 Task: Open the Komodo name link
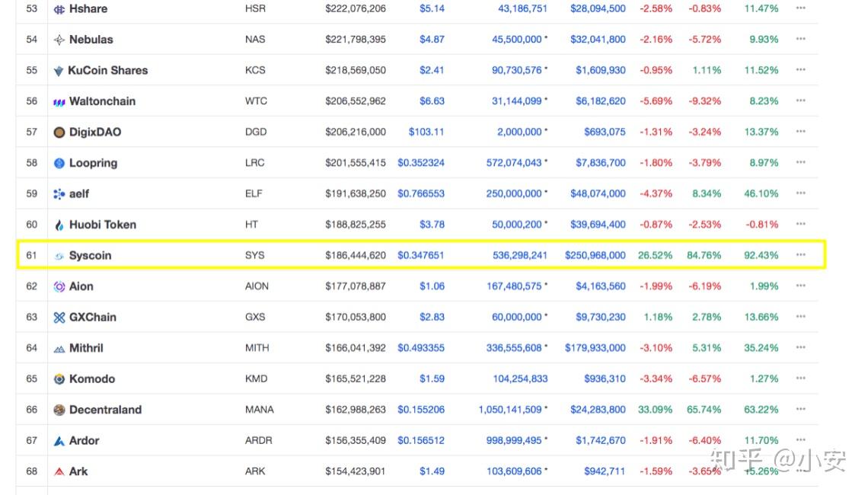click(92, 378)
